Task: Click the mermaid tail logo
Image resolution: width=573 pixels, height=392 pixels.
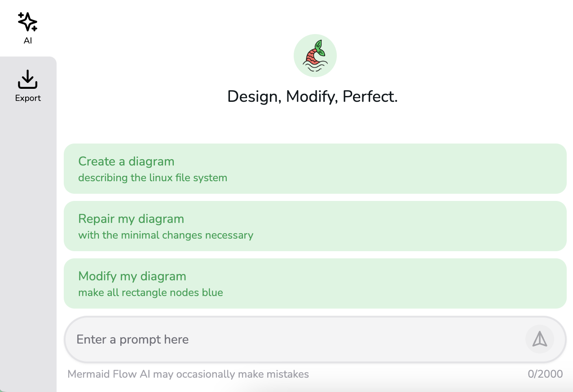Action: (315, 56)
